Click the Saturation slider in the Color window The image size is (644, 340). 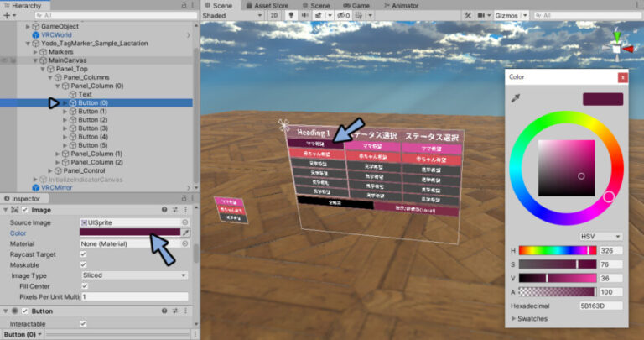[x=558, y=264]
